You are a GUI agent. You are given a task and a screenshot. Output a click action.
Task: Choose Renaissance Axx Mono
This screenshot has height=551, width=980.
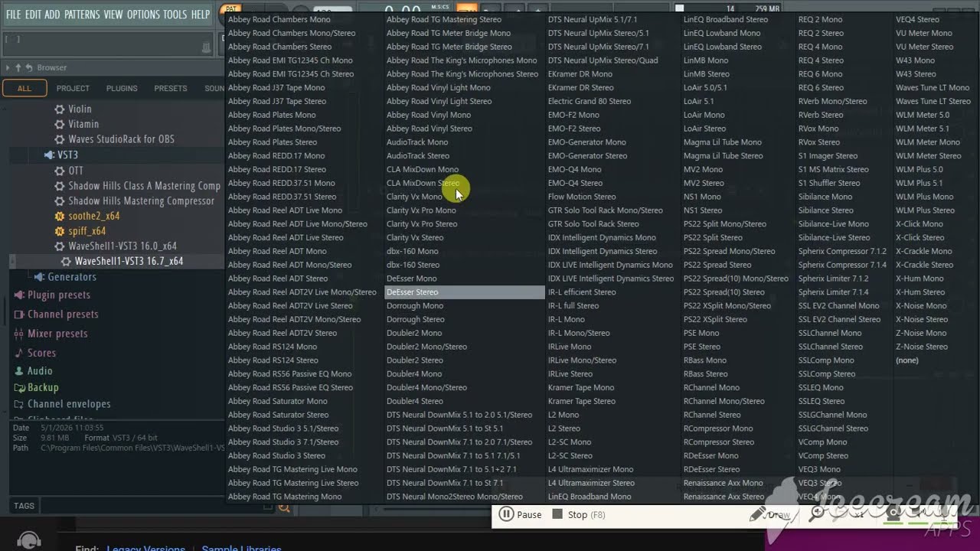point(724,483)
